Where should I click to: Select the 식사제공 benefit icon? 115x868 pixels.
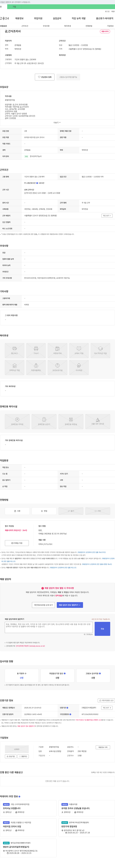click(79, 367)
